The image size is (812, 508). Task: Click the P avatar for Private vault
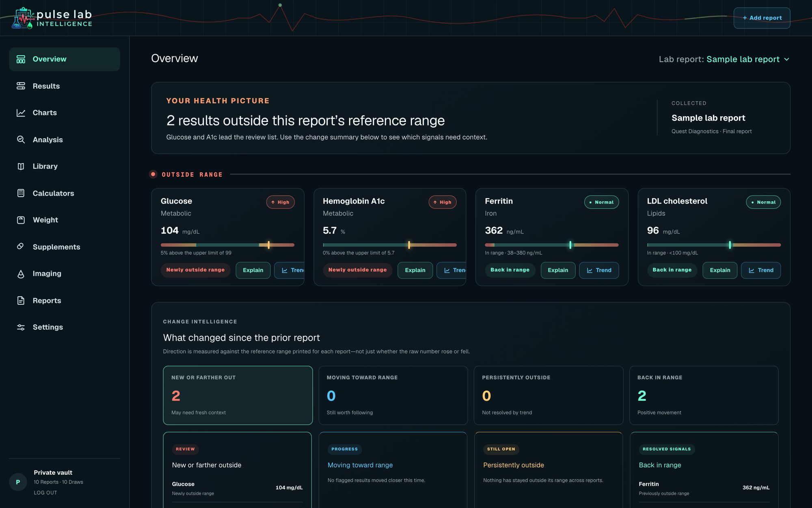click(18, 482)
